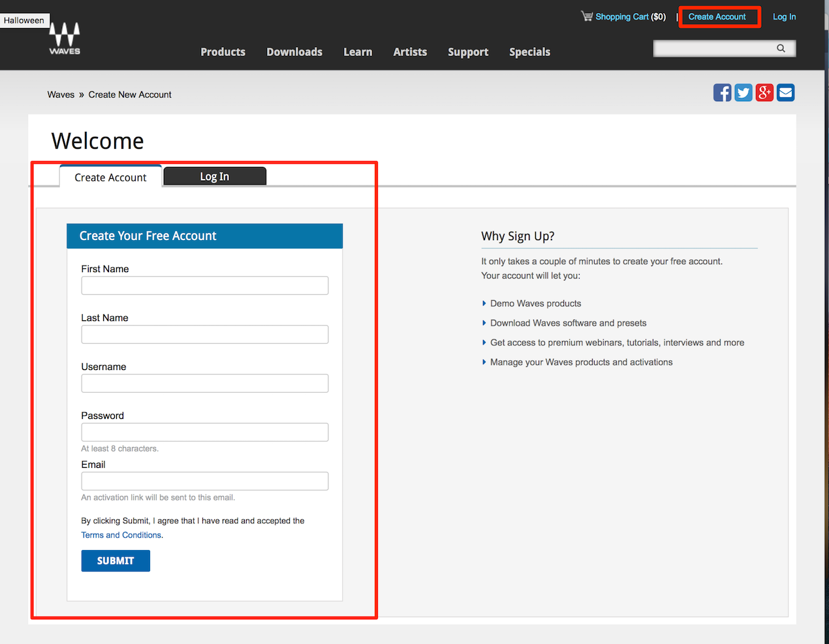Click 'Manage your Waves products and activations'
Screen dimensions: 829x644
click(x=581, y=362)
